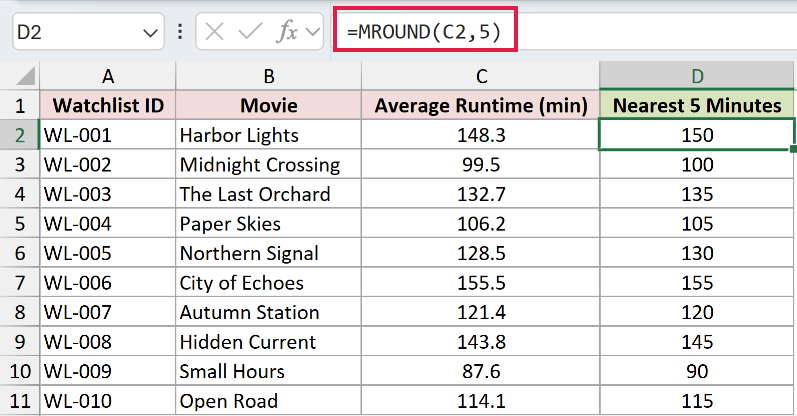Select rounded value cell 120
The height and width of the screenshot is (416, 797).
pos(697,312)
